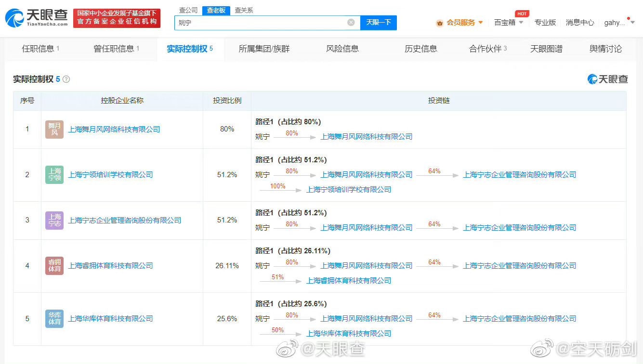Click 上海宁志企业管理咨询股份有限公司 in row 2 investment chain
Screen dimensions: 643x364
coord(520,175)
